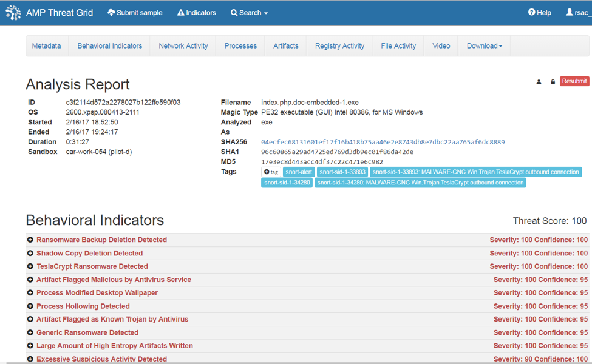Open Indicators from the top navigation
Image resolution: width=592 pixels, height=364 pixels.
pos(196,13)
